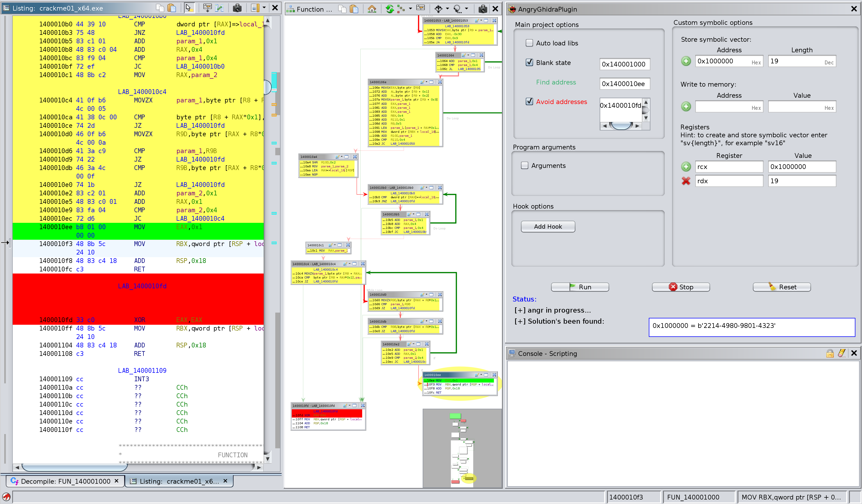Open the graph vertex hover mode dropdown
Viewport: 862px width, 504px height.
(x=467, y=9)
